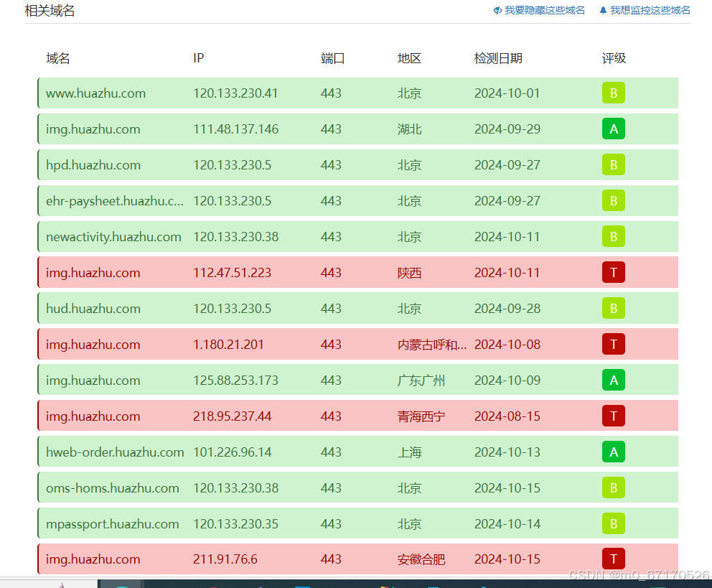Click IP address 112.47.51.223

click(x=232, y=272)
